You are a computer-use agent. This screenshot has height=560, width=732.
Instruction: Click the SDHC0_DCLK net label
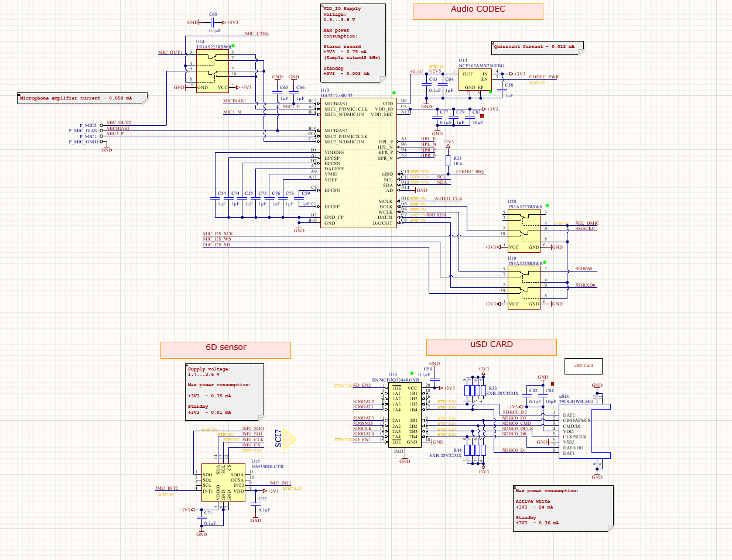click(x=518, y=428)
